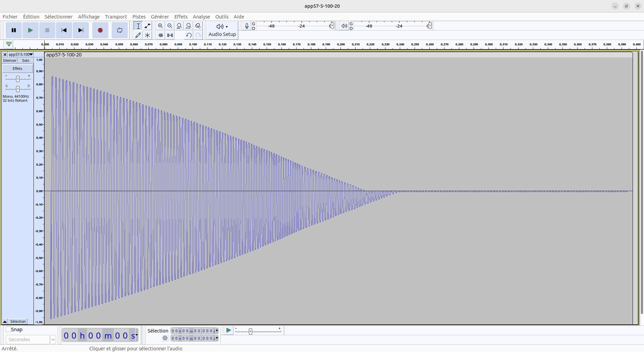Click the Trim audio outside selection icon

click(161, 35)
